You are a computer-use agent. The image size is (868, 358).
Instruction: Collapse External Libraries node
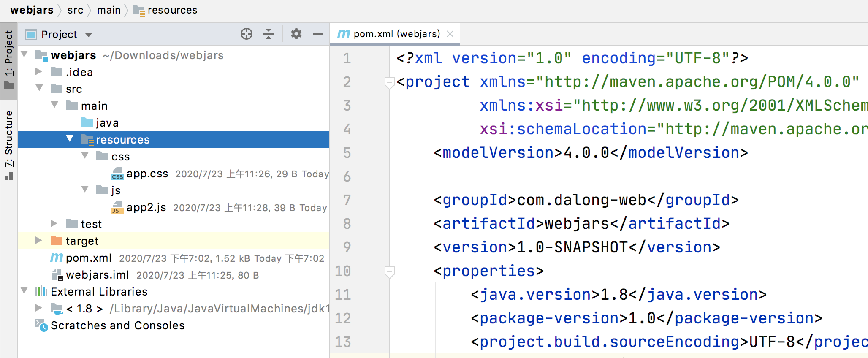[x=24, y=290]
